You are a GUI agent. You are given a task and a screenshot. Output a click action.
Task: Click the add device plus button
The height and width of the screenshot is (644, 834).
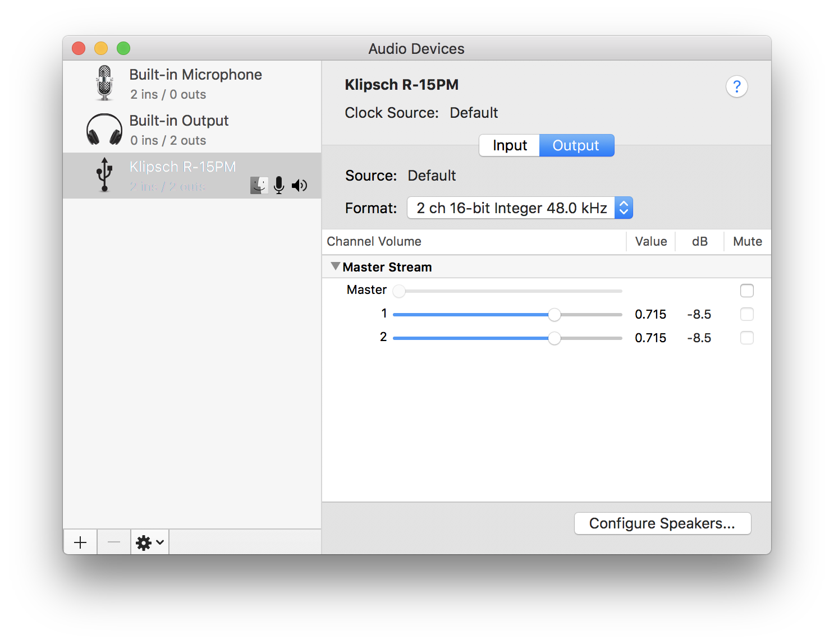coord(80,541)
